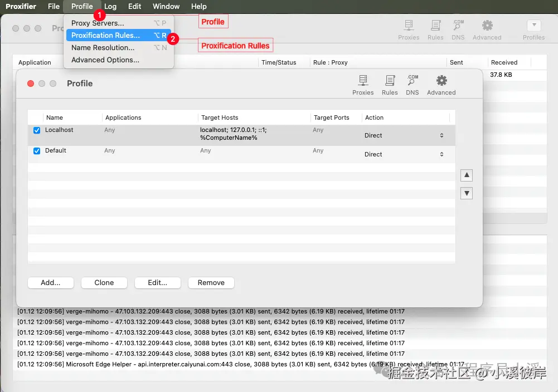Screen dimensions: 558x392
Task: Open the File menu
Action: point(54,6)
